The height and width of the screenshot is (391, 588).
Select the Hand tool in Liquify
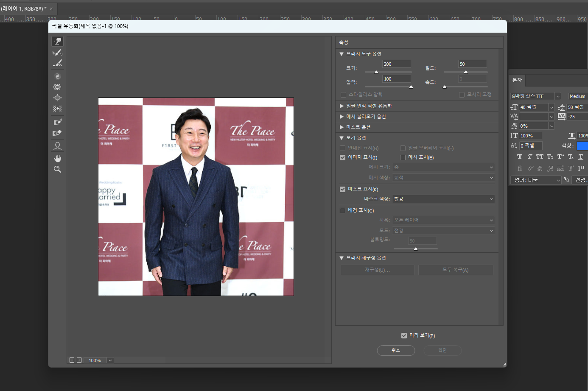tap(58, 158)
